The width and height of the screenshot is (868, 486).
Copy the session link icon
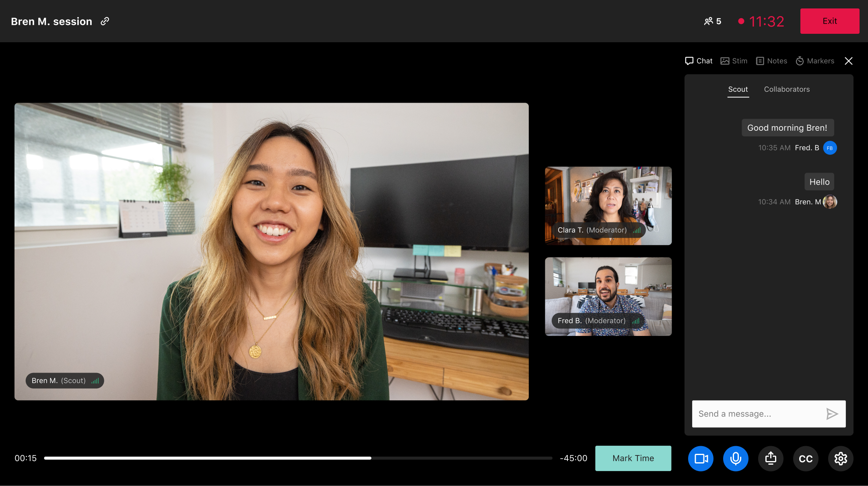click(105, 21)
